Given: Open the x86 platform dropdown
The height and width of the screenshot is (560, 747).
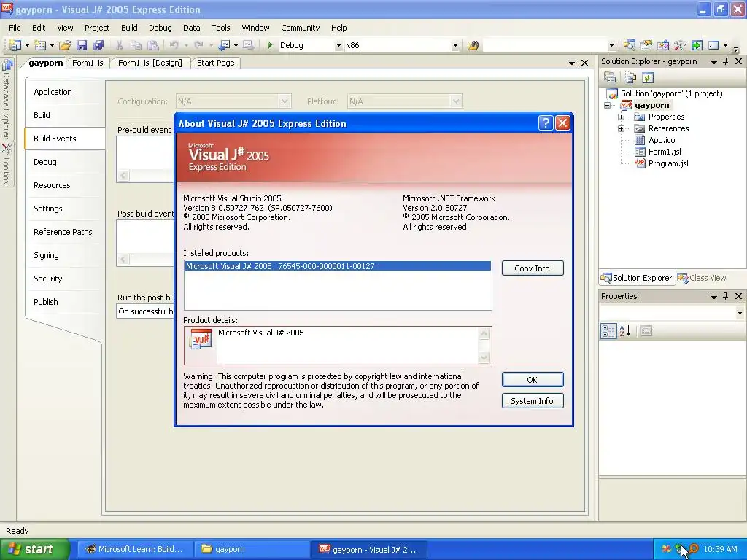Looking at the screenshot, I should coord(455,45).
